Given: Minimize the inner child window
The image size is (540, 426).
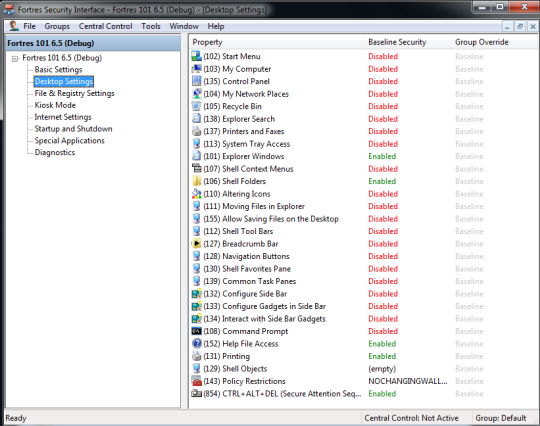Looking at the screenshot, I should pyautogui.click(x=507, y=26).
